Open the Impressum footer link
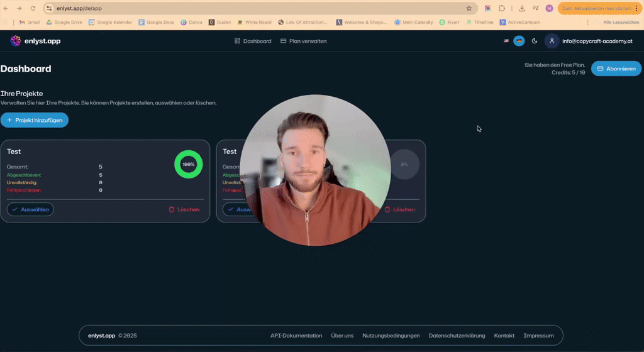The height and width of the screenshot is (352, 644). click(x=538, y=336)
